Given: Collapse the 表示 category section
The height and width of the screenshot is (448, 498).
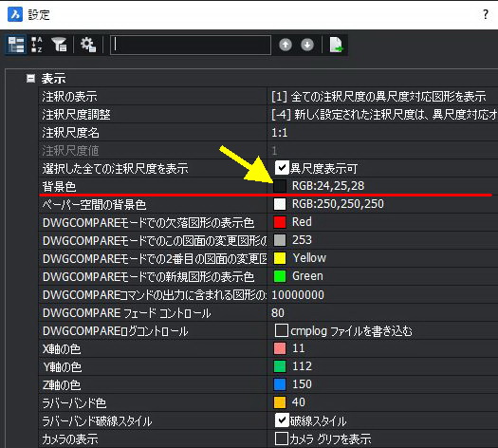Looking at the screenshot, I should (x=30, y=78).
